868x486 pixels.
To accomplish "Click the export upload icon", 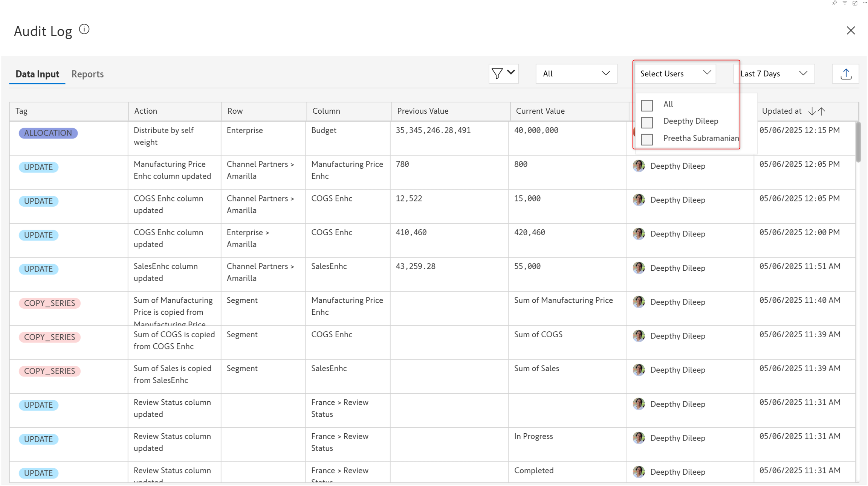I will coord(846,74).
